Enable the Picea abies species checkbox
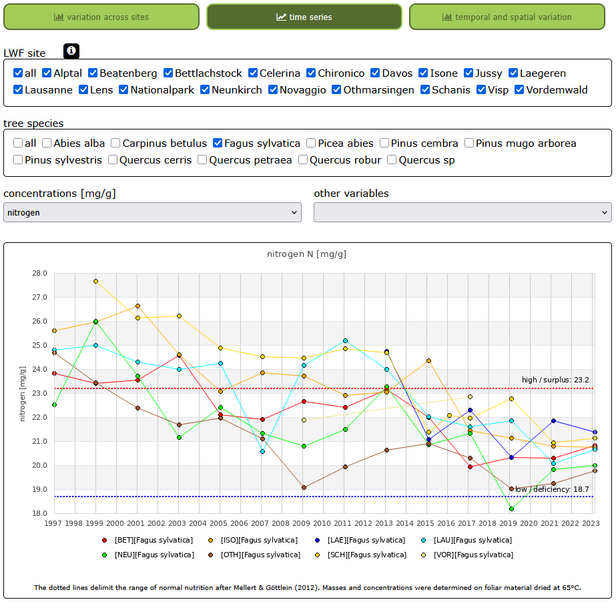 coord(313,143)
